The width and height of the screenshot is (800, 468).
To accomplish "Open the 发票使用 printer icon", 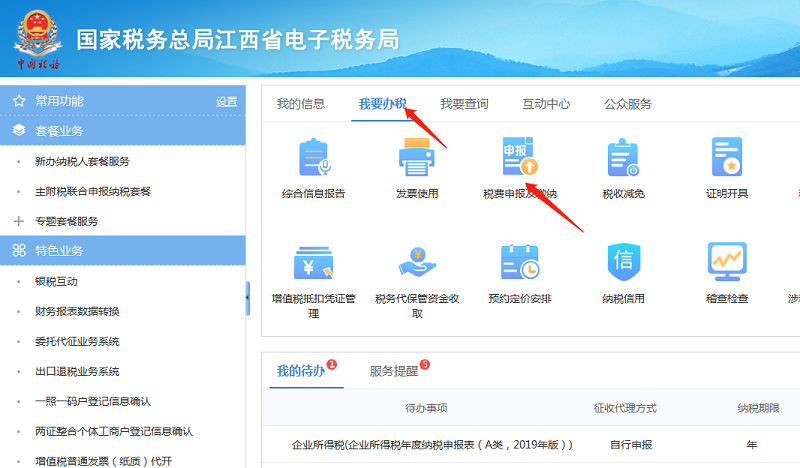I will click(x=417, y=157).
